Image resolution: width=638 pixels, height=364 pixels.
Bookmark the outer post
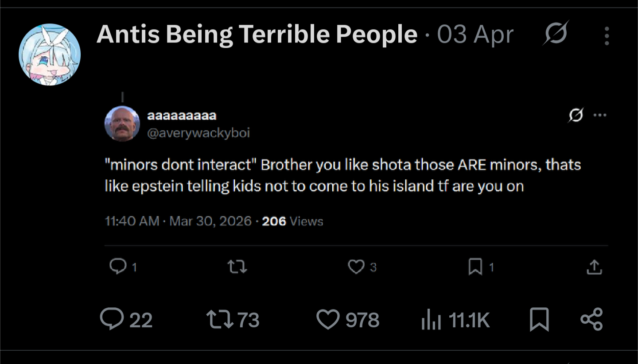click(539, 319)
